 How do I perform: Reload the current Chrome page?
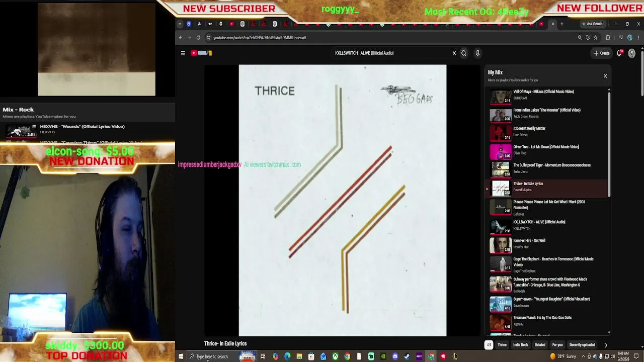198,38
